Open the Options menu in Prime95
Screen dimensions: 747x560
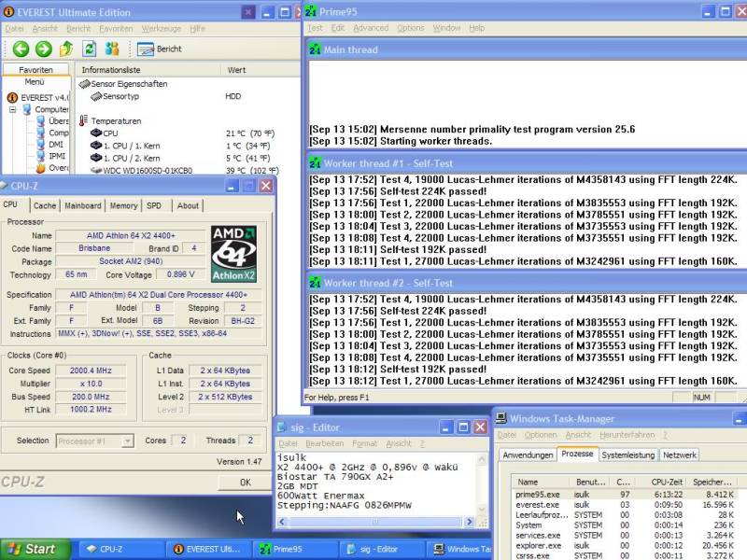(x=410, y=28)
